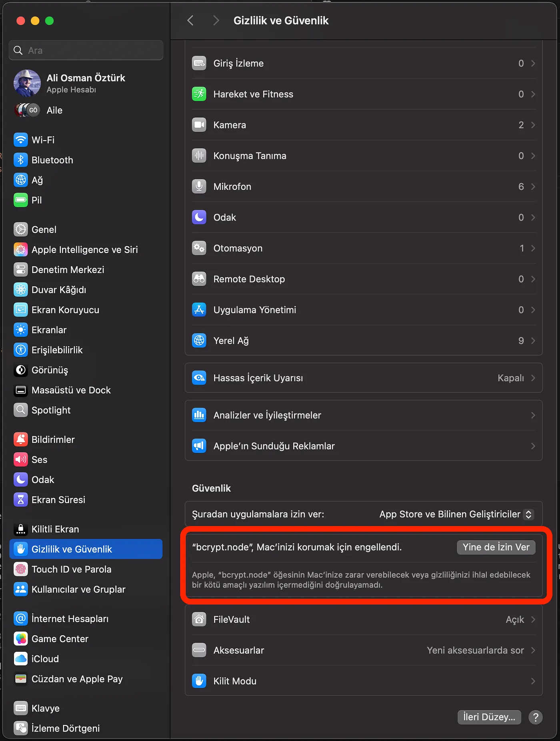Expand the Yerel Ağ row chevron

(533, 341)
